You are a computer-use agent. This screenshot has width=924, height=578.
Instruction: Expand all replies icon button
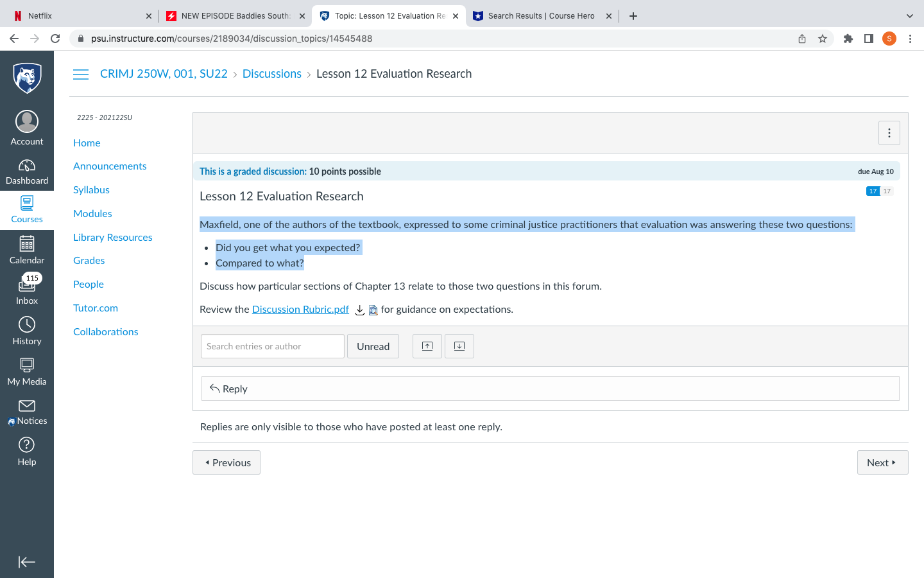[x=459, y=346]
